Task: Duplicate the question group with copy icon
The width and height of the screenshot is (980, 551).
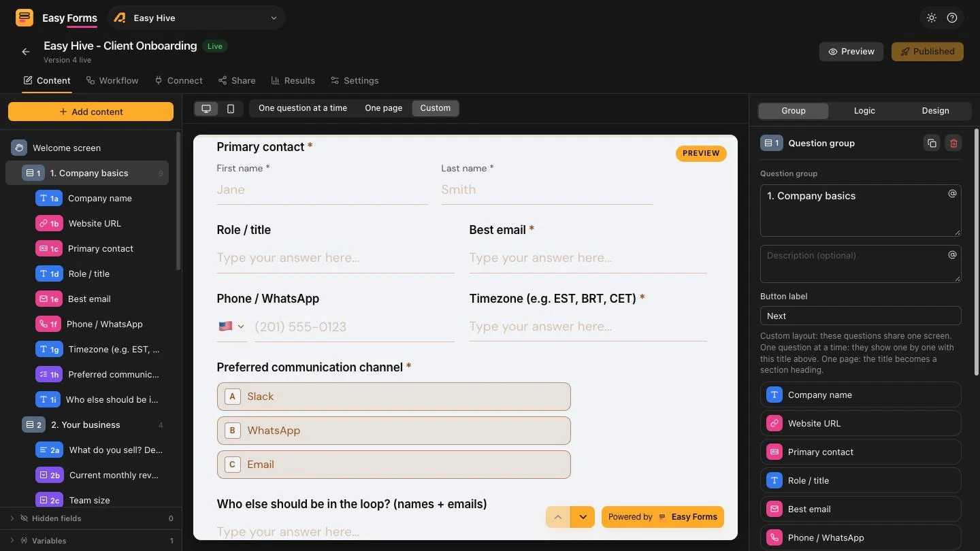Action: pyautogui.click(x=932, y=143)
